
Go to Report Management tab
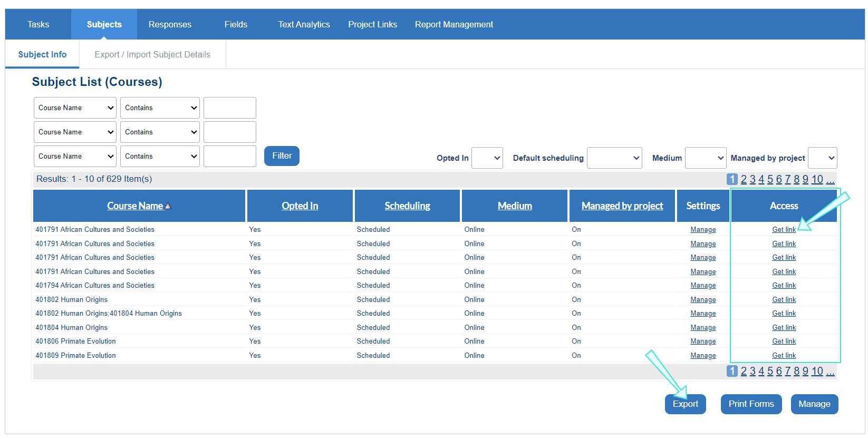[454, 24]
